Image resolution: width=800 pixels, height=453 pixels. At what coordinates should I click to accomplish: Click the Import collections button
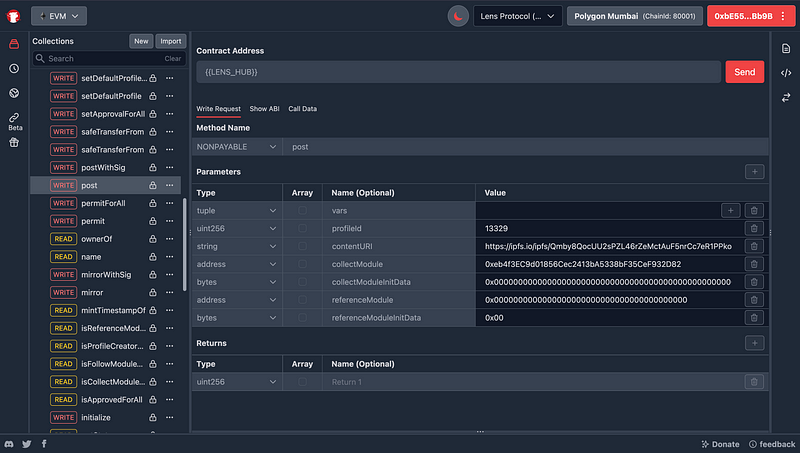171,41
